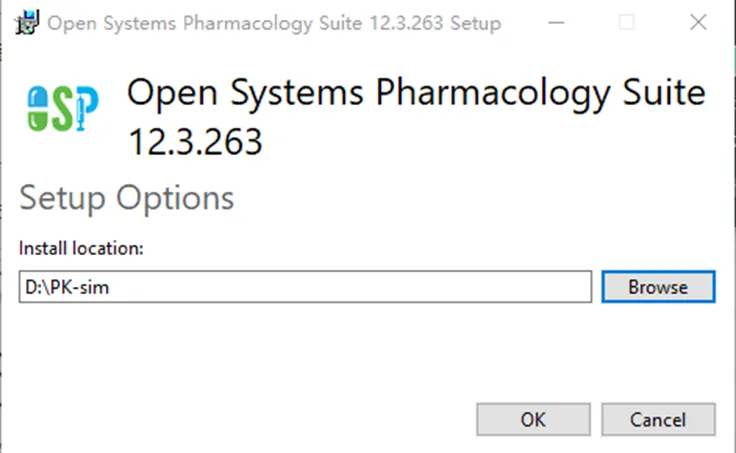Click on the D:\PK-sim path text

pyautogui.click(x=67, y=287)
